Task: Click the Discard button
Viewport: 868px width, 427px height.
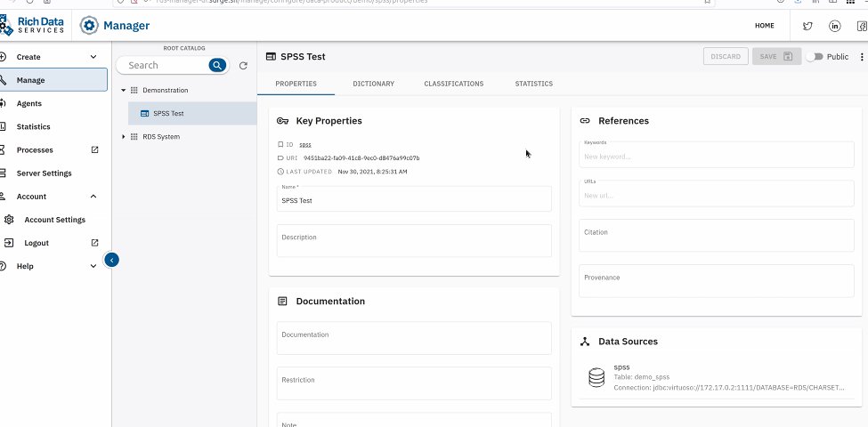Action: 726,56
